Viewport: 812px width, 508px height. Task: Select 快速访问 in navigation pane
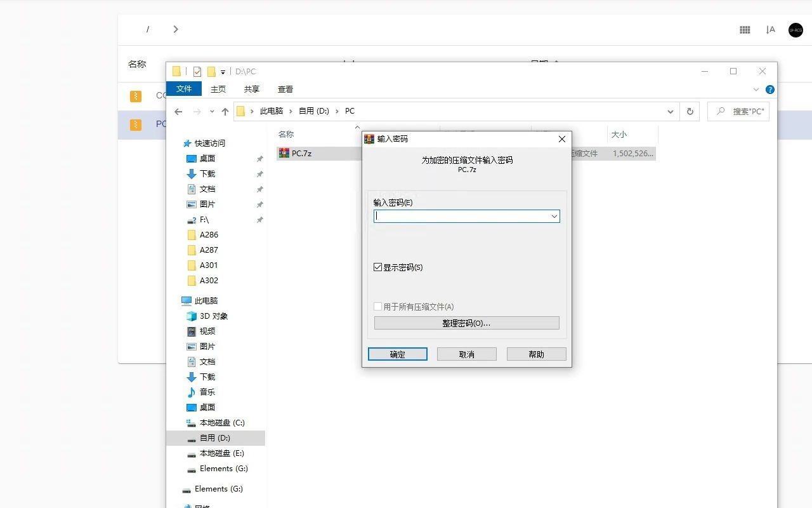click(210, 144)
